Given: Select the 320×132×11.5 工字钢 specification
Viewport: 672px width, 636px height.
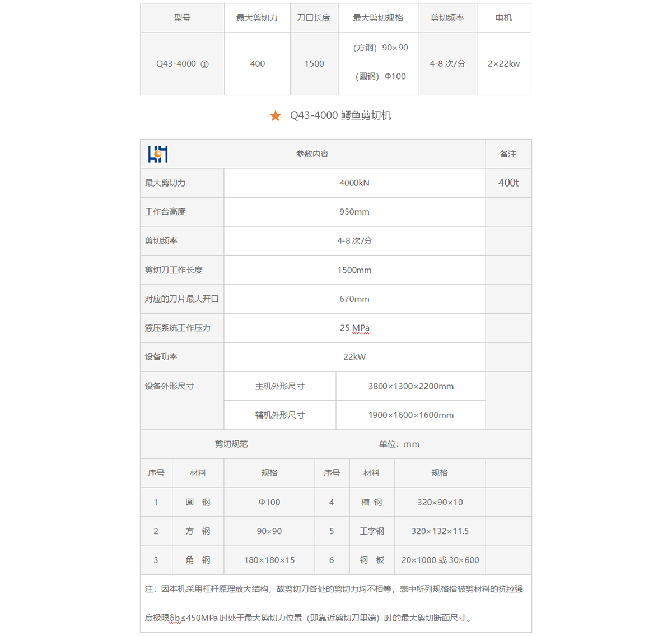Looking at the screenshot, I should click(x=440, y=531).
